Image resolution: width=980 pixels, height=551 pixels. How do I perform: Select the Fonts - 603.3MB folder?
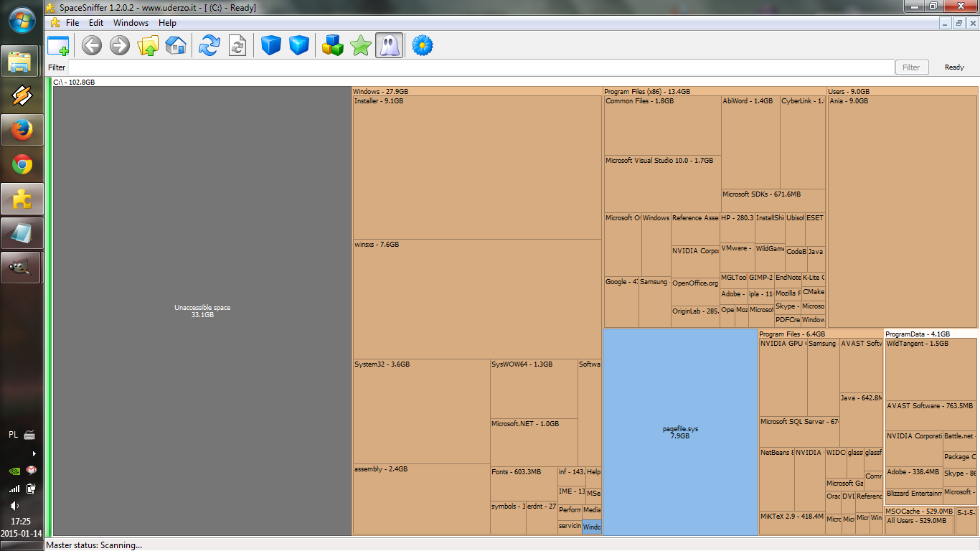pyautogui.click(x=524, y=484)
